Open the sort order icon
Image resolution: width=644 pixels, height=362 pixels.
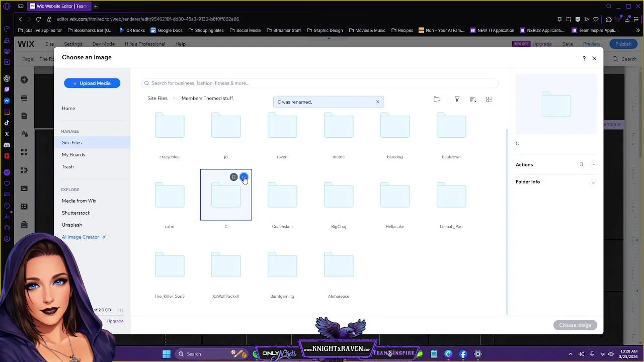click(473, 100)
